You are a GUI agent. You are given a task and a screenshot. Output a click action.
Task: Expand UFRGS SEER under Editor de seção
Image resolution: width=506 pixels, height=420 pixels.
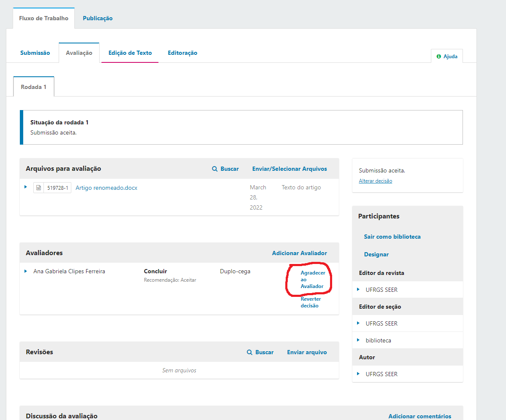(x=358, y=323)
